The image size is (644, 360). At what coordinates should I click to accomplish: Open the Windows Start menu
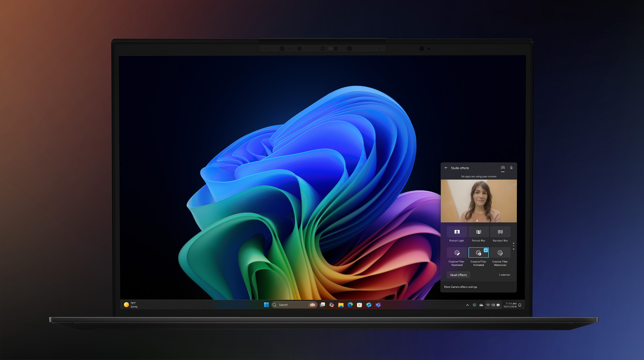(x=266, y=305)
